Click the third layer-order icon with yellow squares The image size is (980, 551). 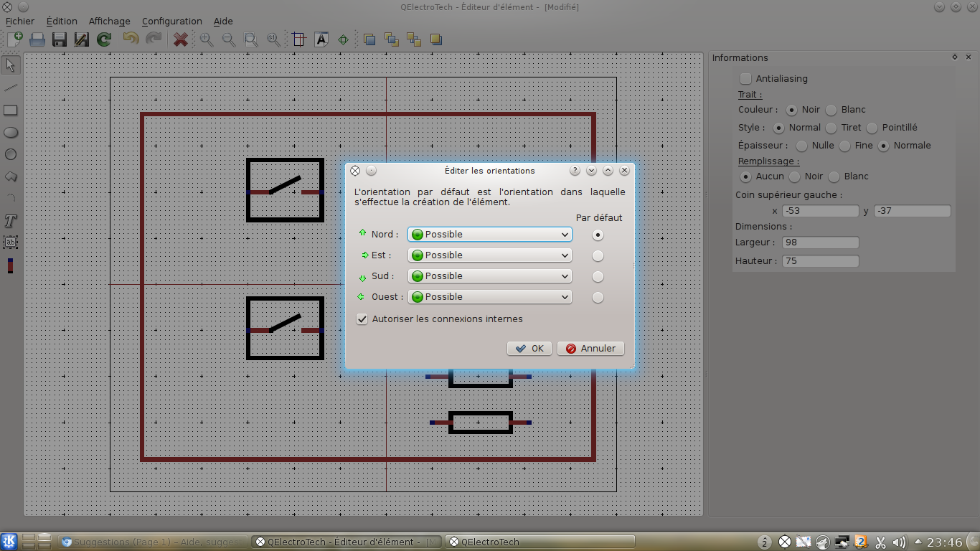point(414,39)
